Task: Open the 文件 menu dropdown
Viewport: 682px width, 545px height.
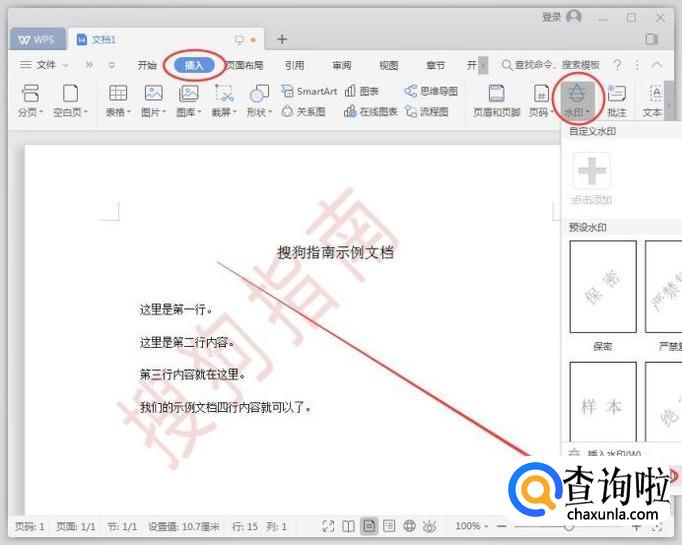Action: coord(44,65)
